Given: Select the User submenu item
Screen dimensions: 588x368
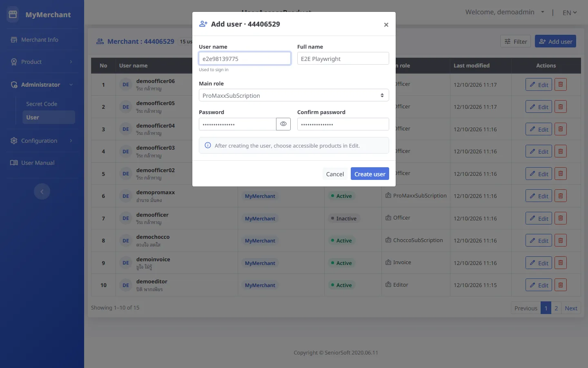Looking at the screenshot, I should 49,117.
